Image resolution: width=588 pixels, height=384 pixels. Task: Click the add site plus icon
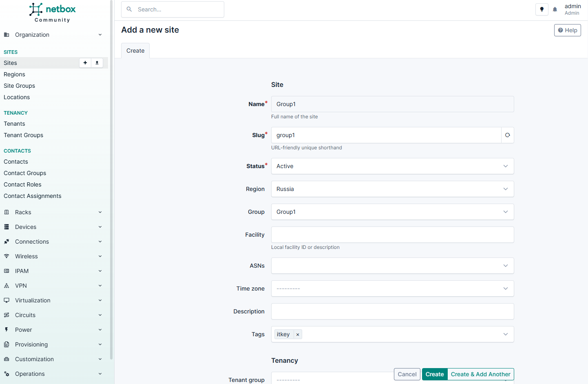[85, 63]
